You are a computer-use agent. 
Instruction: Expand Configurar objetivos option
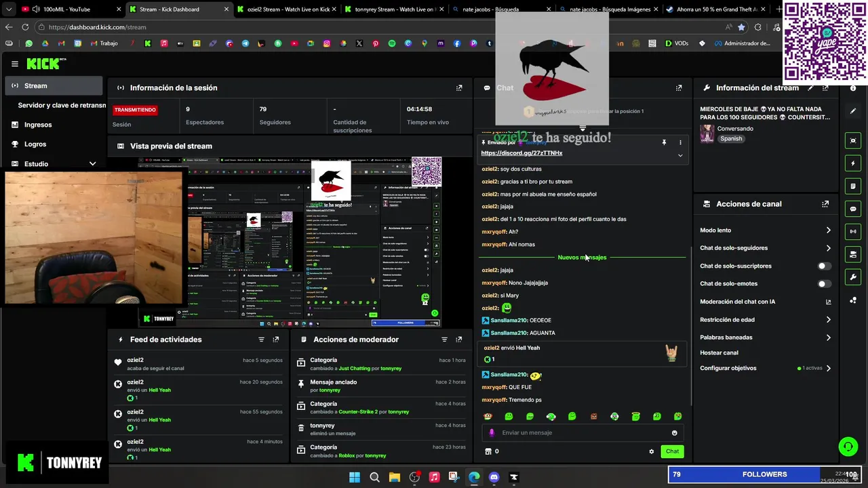pos(828,368)
